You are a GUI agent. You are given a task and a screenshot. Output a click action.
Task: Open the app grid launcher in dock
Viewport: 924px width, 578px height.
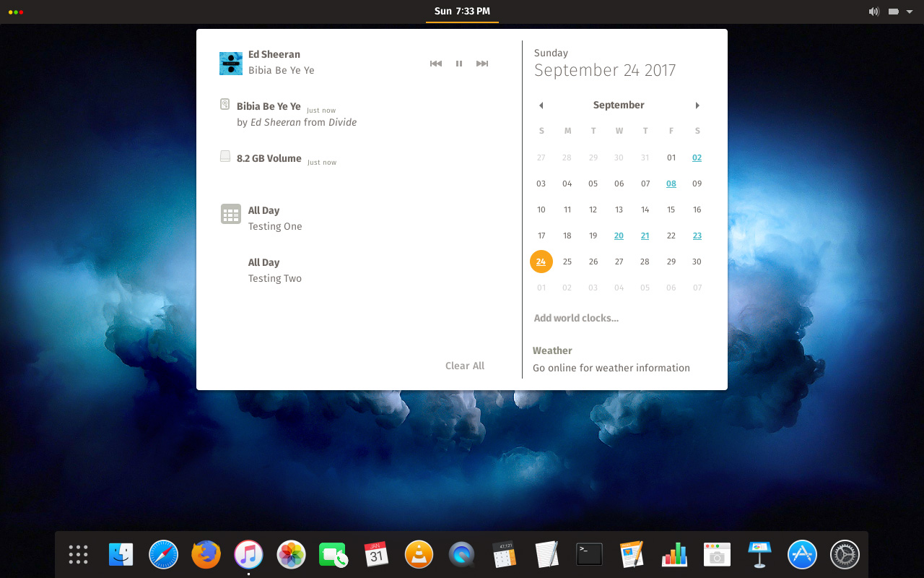click(78, 555)
